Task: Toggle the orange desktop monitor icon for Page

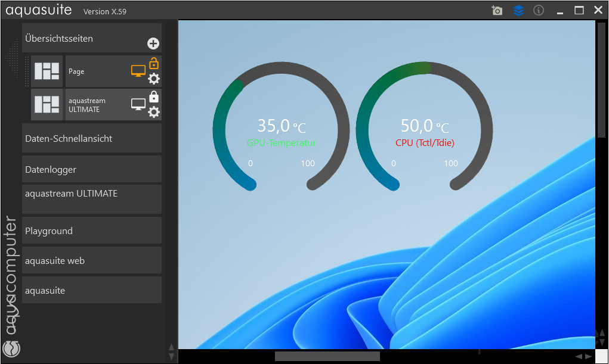Action: point(138,71)
